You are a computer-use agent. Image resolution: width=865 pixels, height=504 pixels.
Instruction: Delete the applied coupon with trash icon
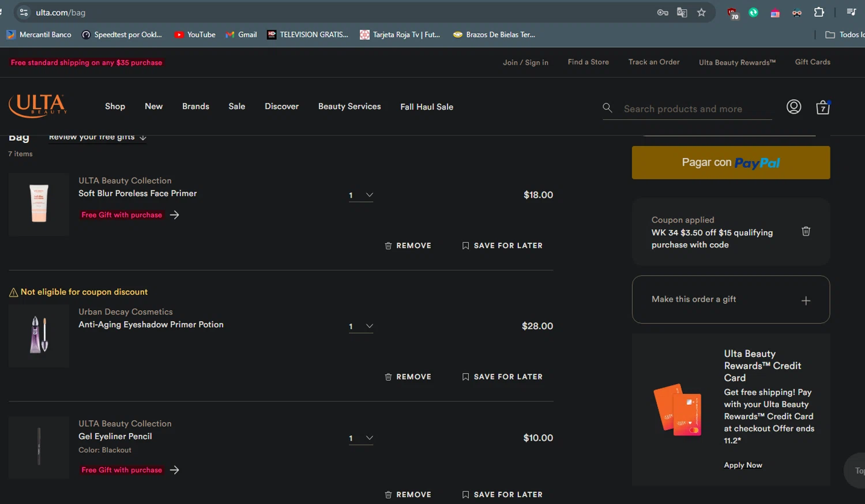click(x=806, y=231)
